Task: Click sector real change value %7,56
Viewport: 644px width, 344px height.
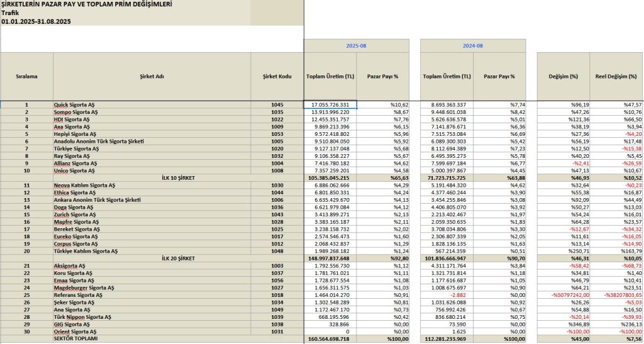Action: (x=616, y=339)
